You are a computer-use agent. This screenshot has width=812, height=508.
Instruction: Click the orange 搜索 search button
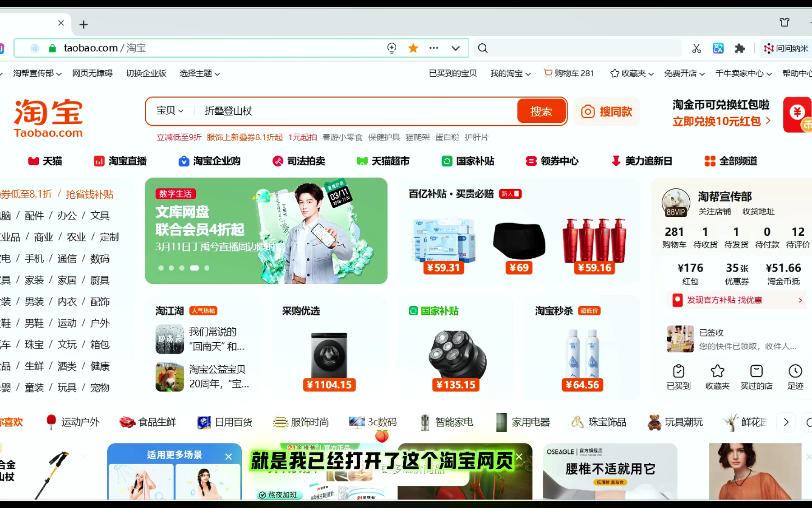[541, 111]
